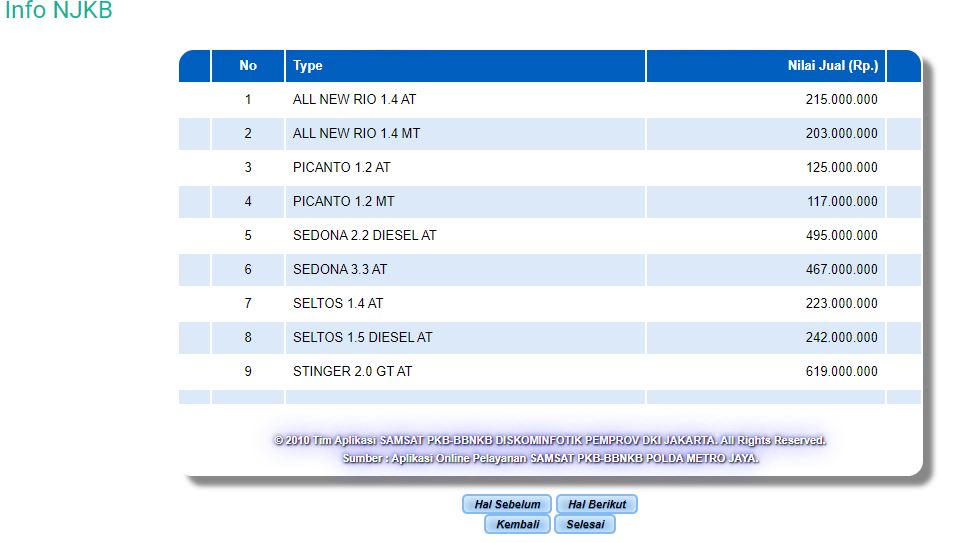
Task: Click the value 215.000.000
Action: pyautogui.click(x=841, y=99)
